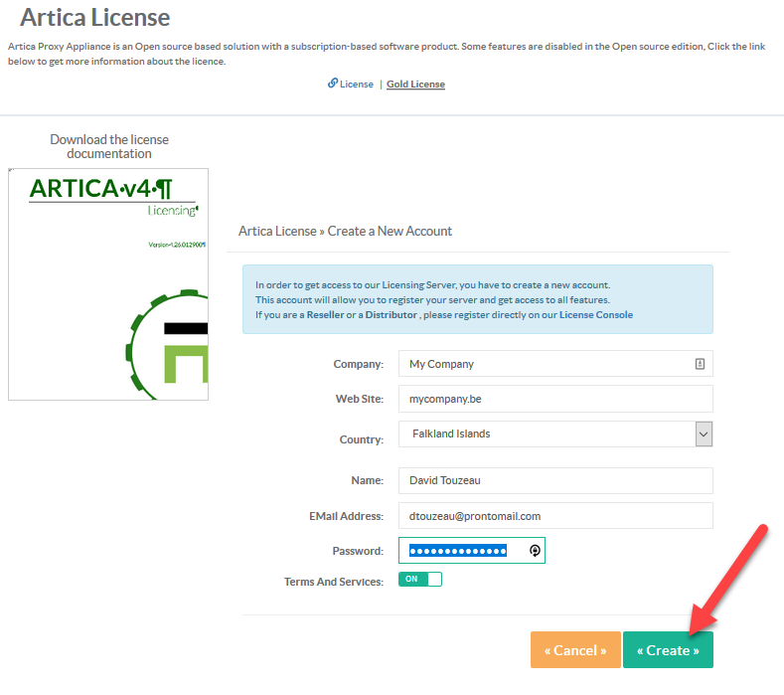Screen dimensions: 784x695
Task: Click the 'Terms And Services:' label
Action: [334, 582]
